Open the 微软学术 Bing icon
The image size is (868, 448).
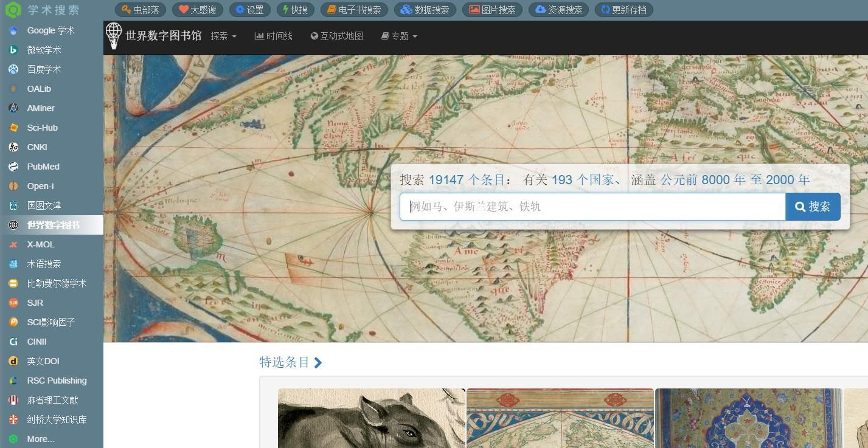[x=13, y=50]
